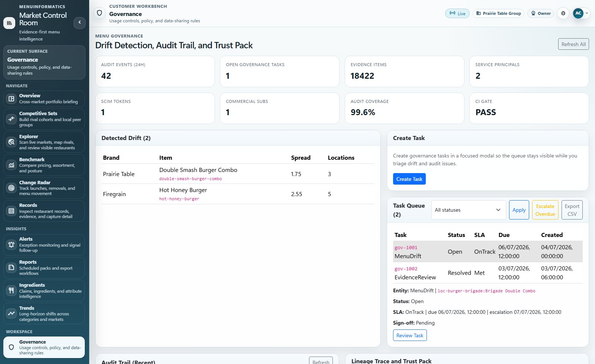Open the Explorer search-map icon

[12, 142]
